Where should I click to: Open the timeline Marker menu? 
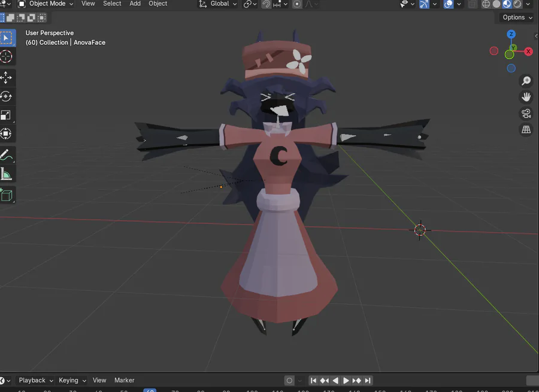point(124,380)
